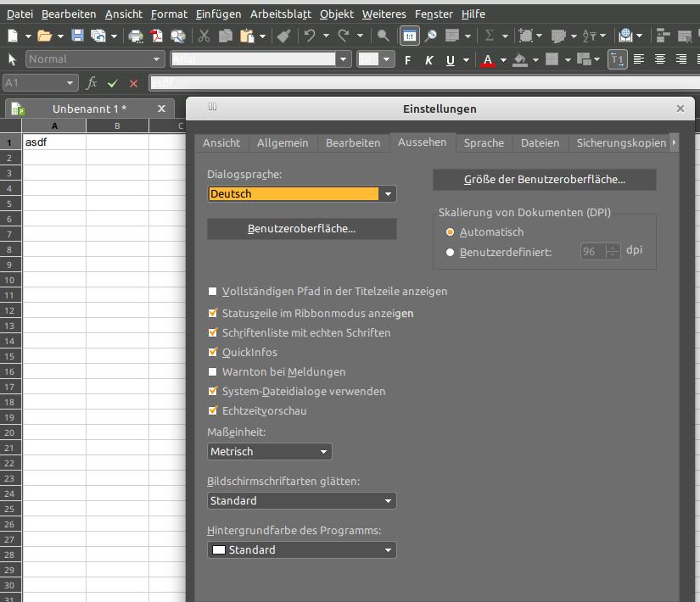The height and width of the screenshot is (602, 700).
Task: Click the Print icon in toolbar
Action: pyautogui.click(x=136, y=36)
